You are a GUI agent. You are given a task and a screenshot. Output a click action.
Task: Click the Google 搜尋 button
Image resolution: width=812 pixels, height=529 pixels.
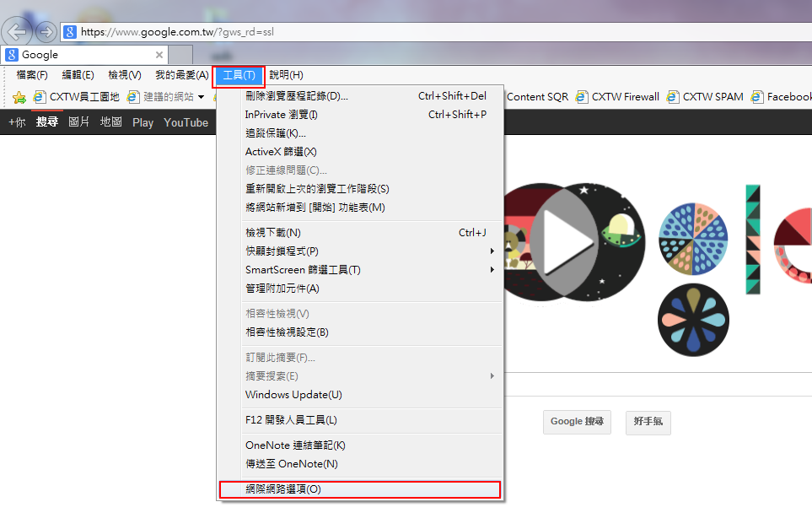click(577, 422)
